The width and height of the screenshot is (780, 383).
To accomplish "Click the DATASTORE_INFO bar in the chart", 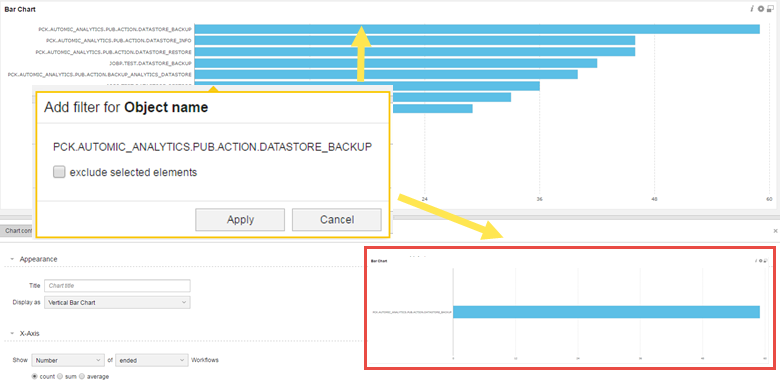I will 414,40.
